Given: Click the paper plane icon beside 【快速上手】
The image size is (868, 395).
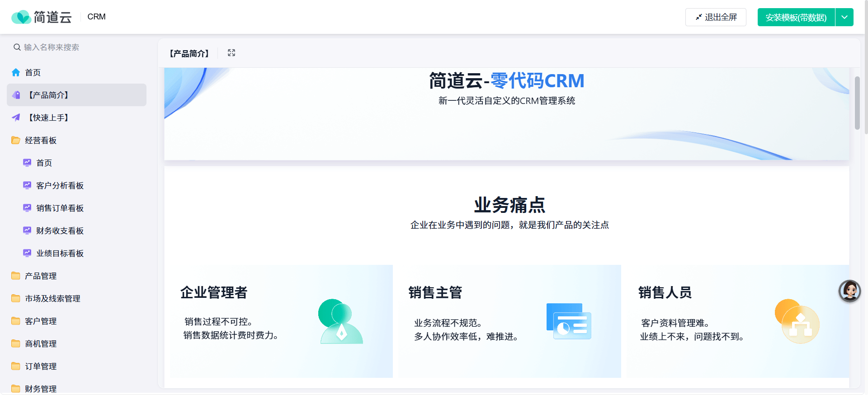Looking at the screenshot, I should pos(16,118).
